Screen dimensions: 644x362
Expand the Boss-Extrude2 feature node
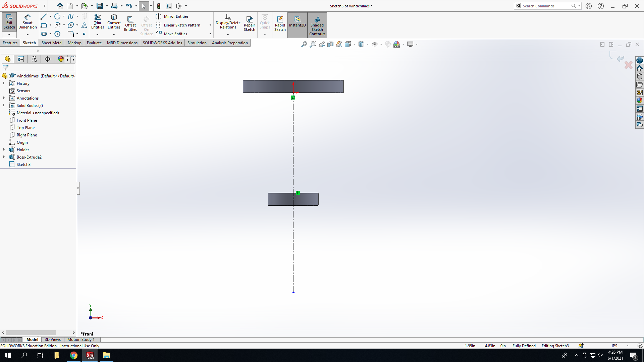(4, 157)
